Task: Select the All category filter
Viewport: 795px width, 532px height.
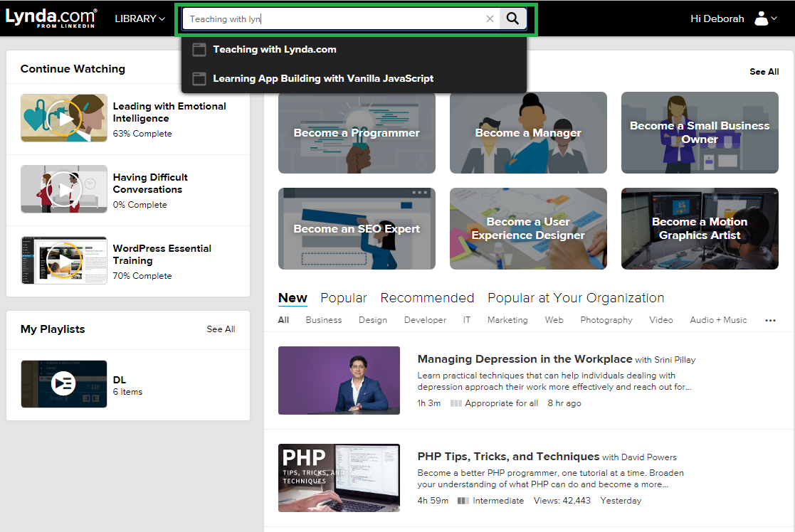Action: click(283, 320)
